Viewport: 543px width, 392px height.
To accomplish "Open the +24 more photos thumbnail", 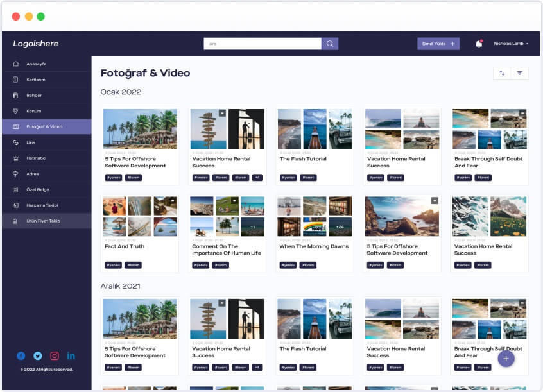I will 340,226.
